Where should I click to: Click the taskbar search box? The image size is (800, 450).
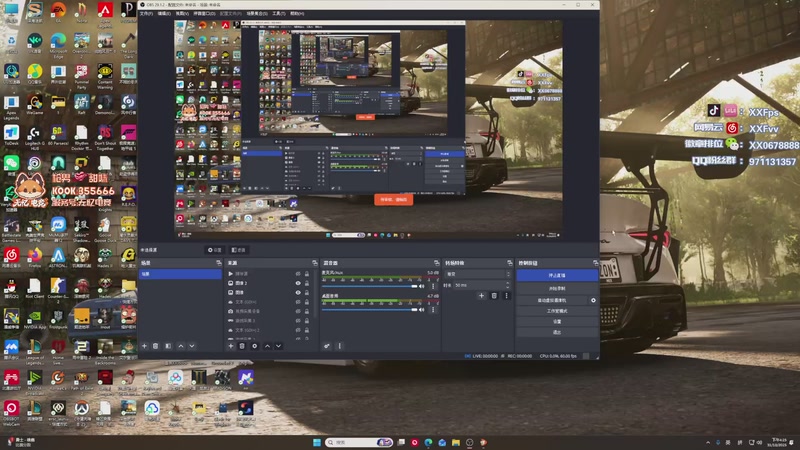359,442
